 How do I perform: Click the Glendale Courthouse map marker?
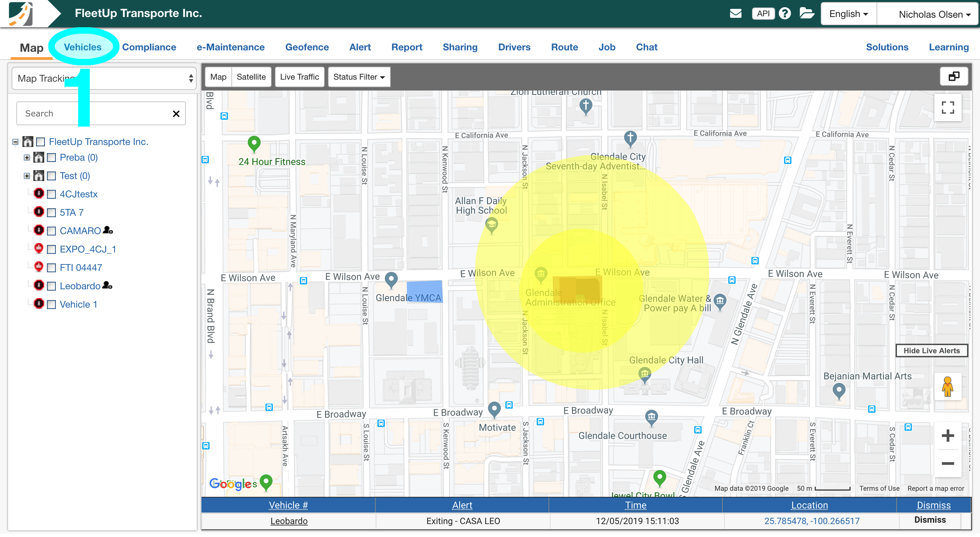pyautogui.click(x=651, y=418)
